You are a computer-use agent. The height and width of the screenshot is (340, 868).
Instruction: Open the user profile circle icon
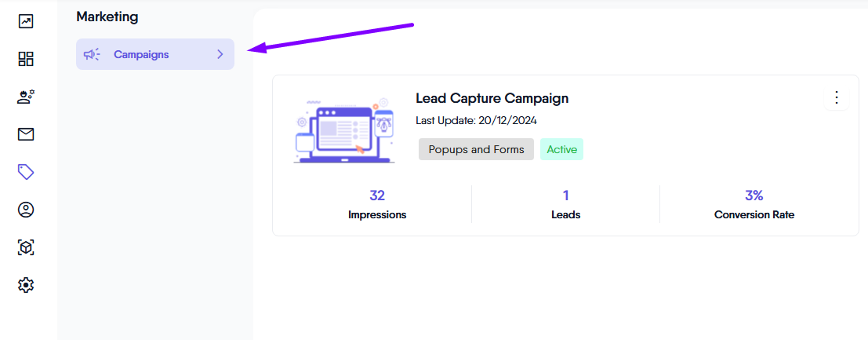26,210
